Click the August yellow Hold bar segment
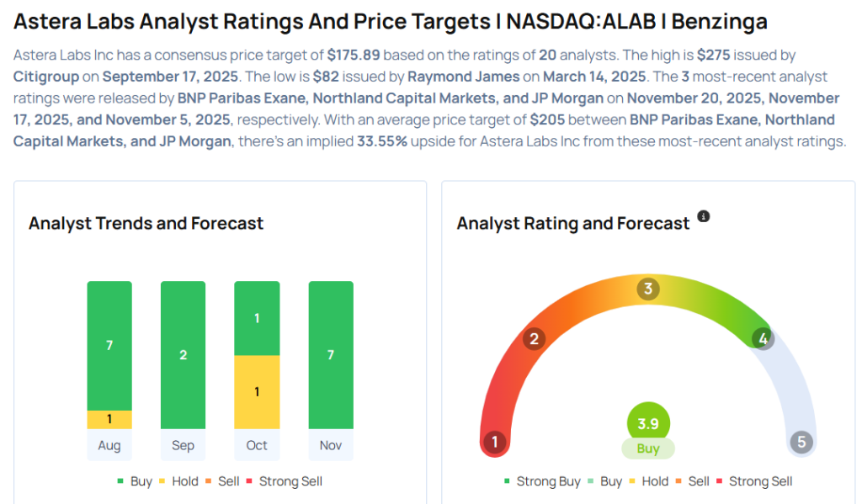Viewport: 862px width, 504px height. 109,419
